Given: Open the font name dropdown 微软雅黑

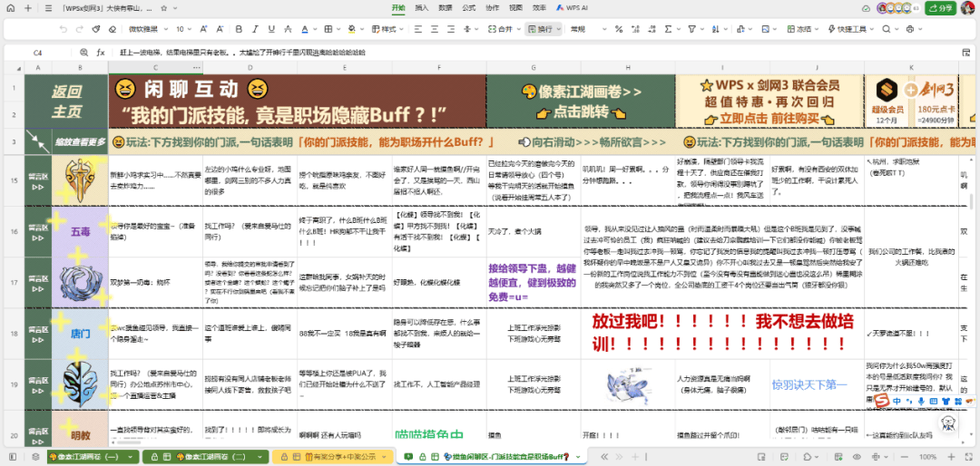Looking at the screenshot, I should point(148,29).
